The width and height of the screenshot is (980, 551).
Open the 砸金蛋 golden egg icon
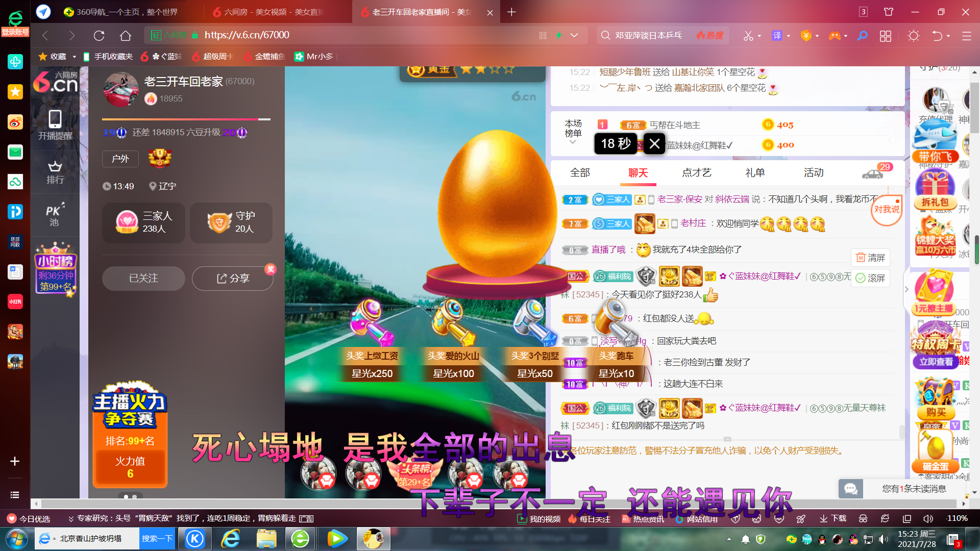tap(935, 452)
